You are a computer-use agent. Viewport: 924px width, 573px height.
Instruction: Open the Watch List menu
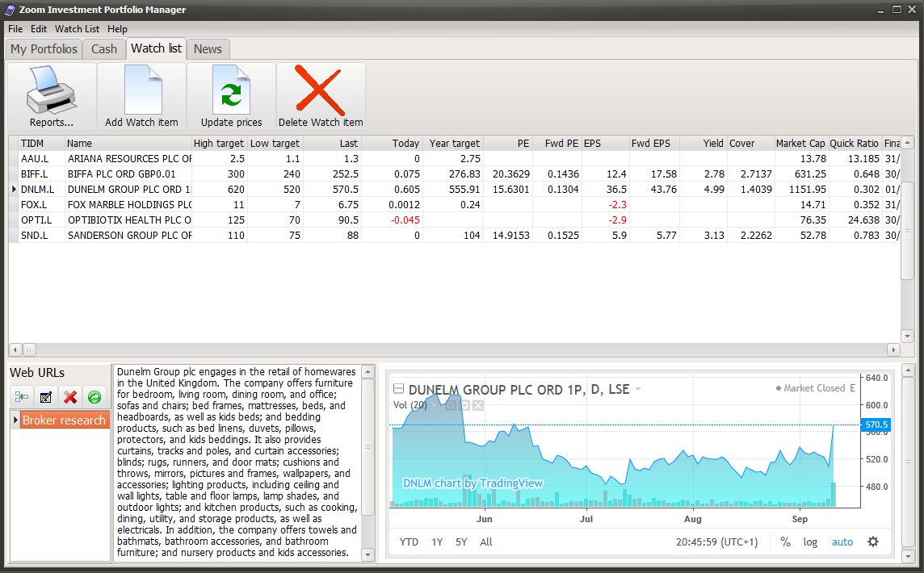click(x=78, y=29)
